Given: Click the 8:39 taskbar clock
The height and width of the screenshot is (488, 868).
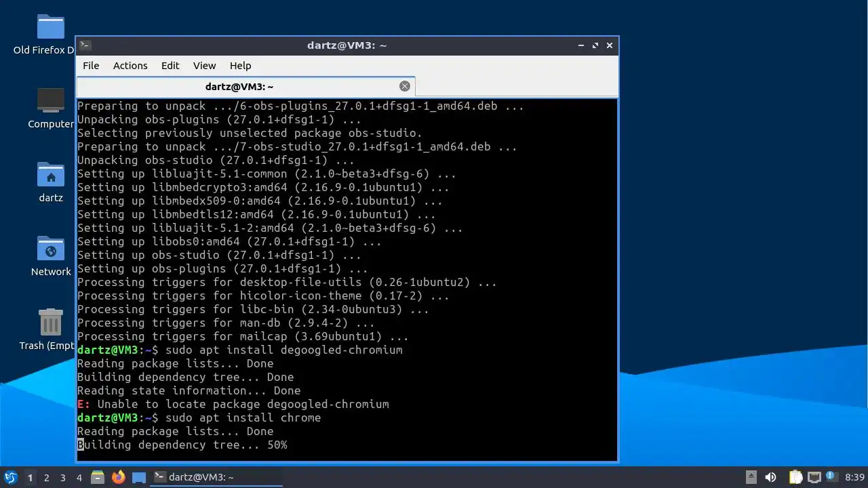Looking at the screenshot, I should (x=854, y=477).
